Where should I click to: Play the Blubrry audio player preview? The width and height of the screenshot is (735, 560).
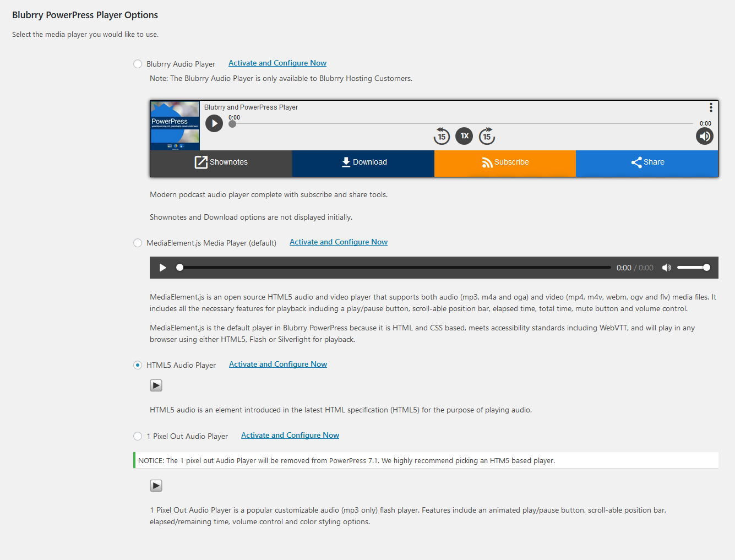pyautogui.click(x=214, y=123)
